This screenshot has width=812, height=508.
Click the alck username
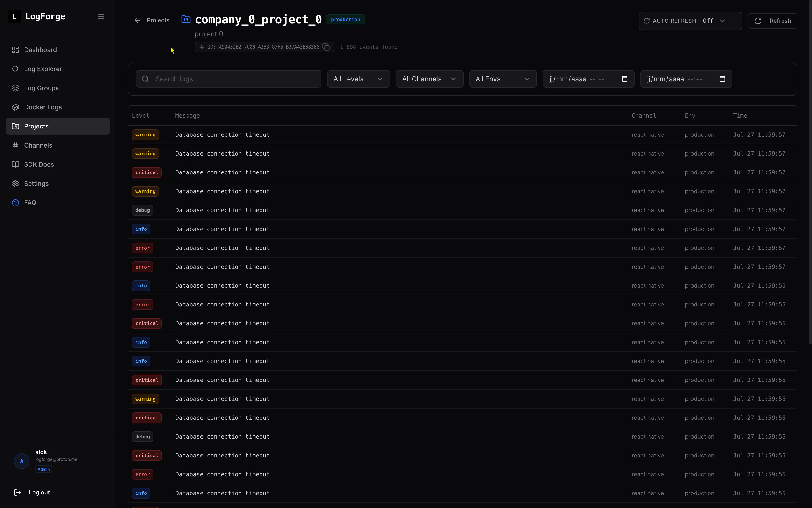pyautogui.click(x=41, y=452)
